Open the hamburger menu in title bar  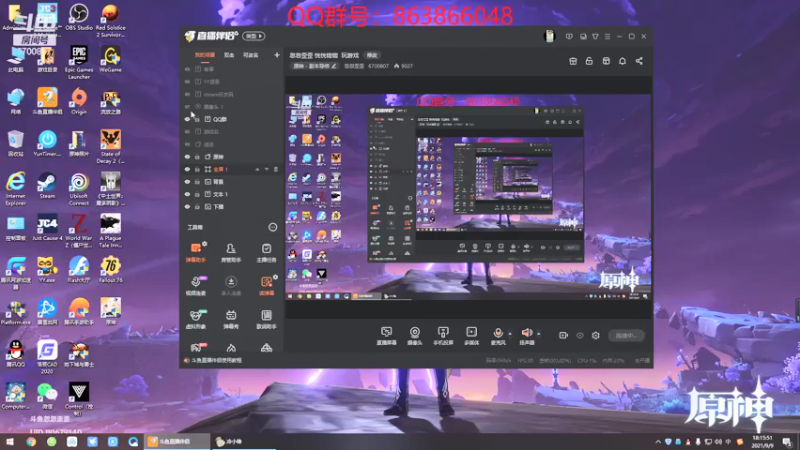pyautogui.click(x=607, y=37)
